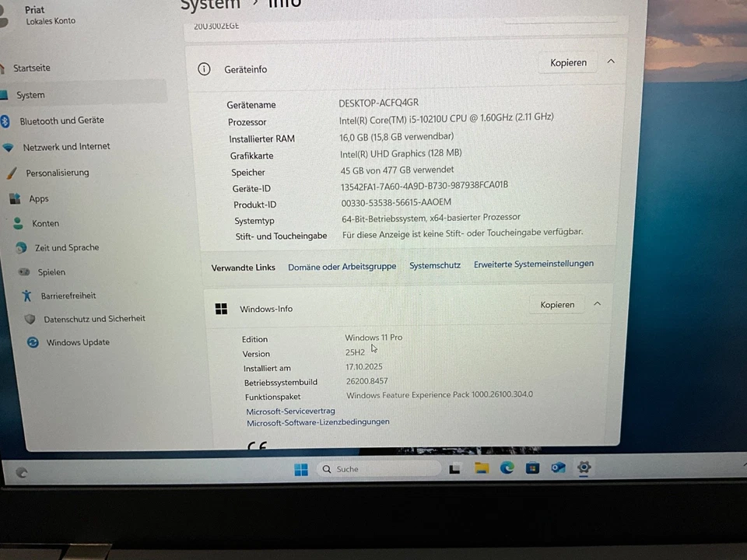Viewport: 747px width, 560px height.
Task: Collapse the Windows-Info section
Action: click(x=597, y=304)
